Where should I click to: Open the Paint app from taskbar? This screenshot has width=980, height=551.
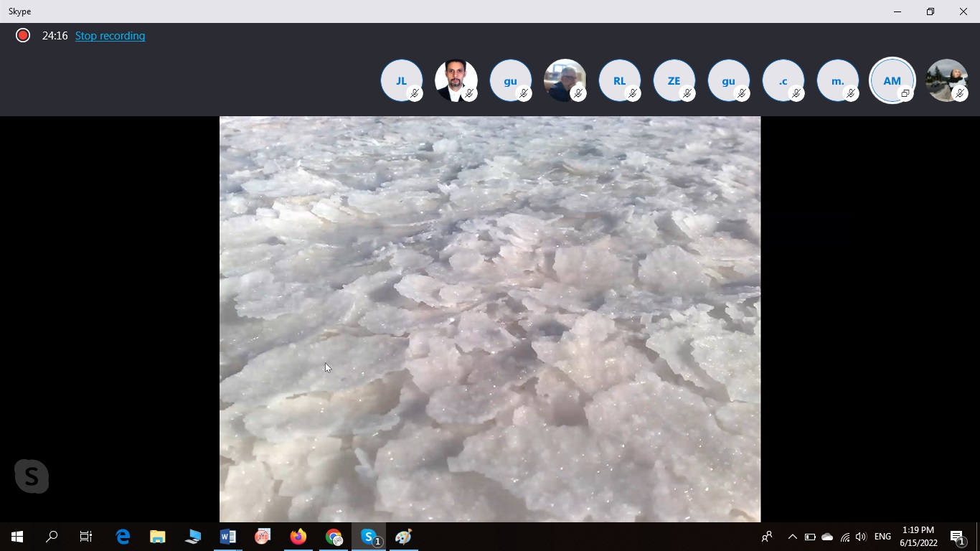(x=404, y=537)
